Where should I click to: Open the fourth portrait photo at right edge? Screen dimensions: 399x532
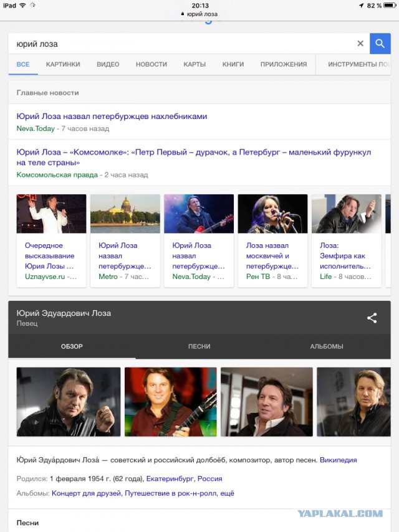[353, 402]
